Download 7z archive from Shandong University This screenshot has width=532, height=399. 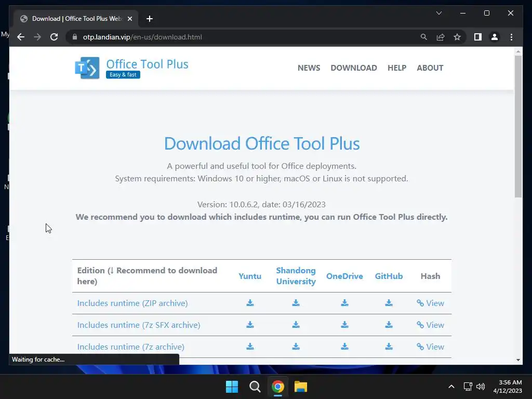pos(296,347)
